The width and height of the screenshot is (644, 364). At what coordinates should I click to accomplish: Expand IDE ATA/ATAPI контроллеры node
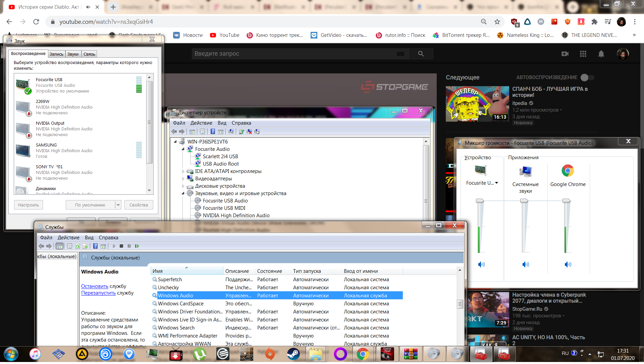(x=183, y=171)
